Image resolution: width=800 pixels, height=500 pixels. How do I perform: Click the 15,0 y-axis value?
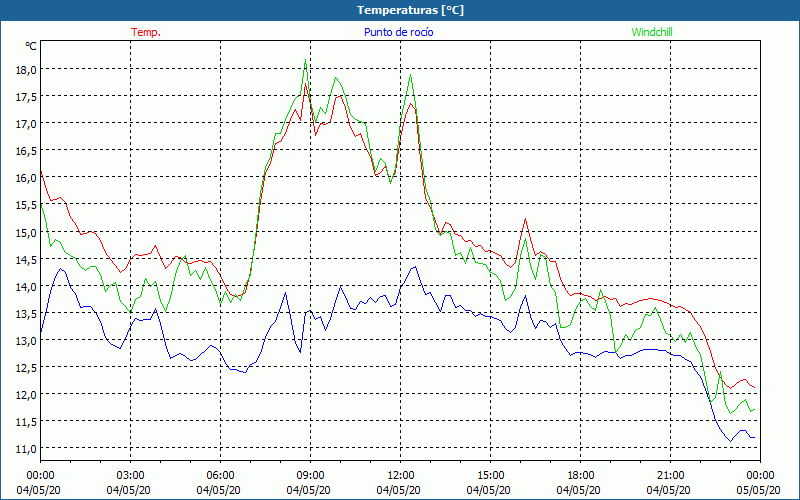click(26, 232)
